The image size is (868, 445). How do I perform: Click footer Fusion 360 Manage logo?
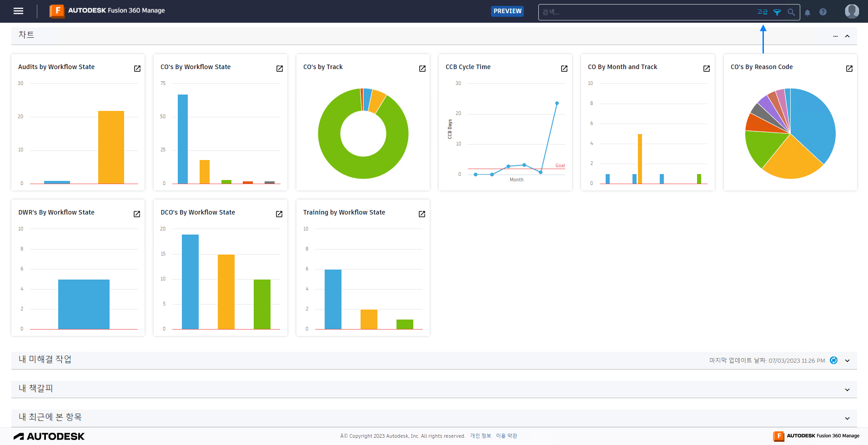pyautogui.click(x=816, y=436)
